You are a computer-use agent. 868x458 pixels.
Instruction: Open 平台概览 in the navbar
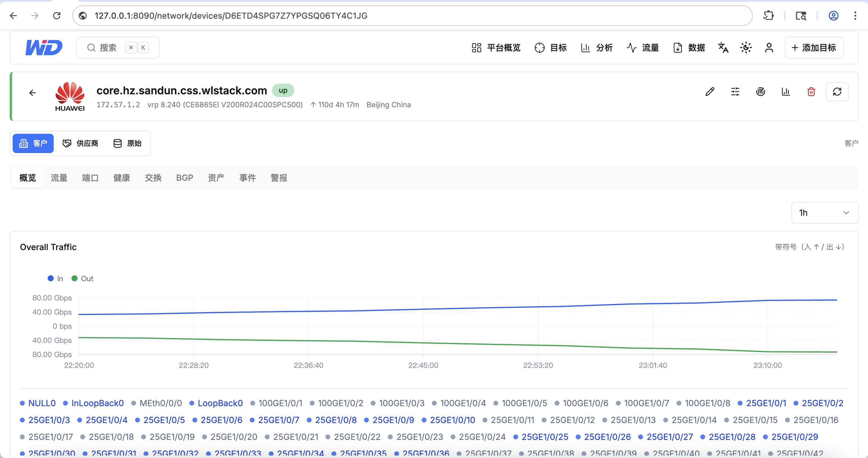[496, 48]
